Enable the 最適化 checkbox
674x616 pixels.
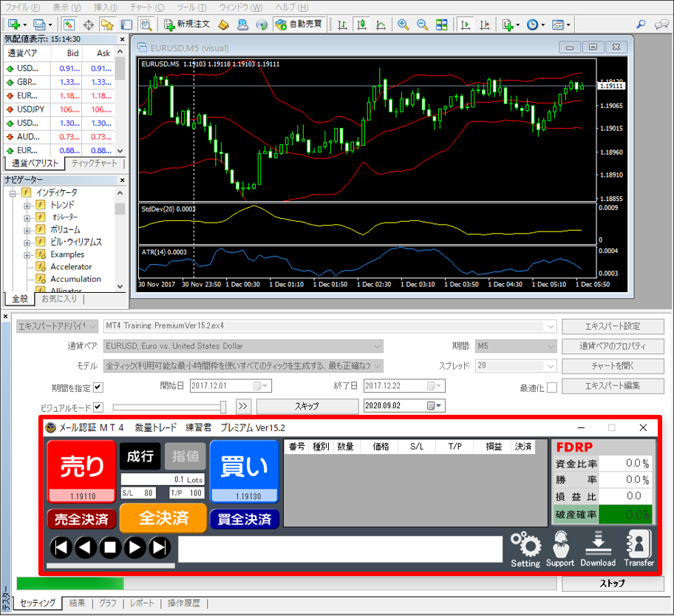551,387
